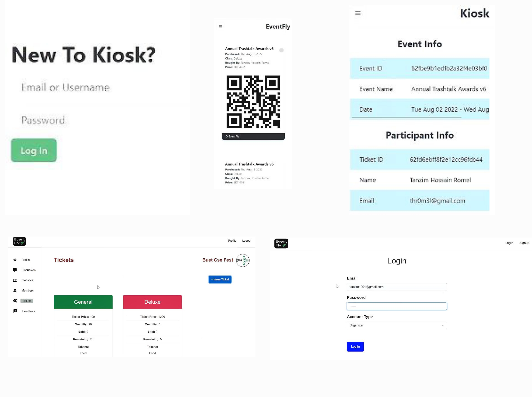
Task: Open Discussion in the sidebar menu
Action: [x=28, y=270]
